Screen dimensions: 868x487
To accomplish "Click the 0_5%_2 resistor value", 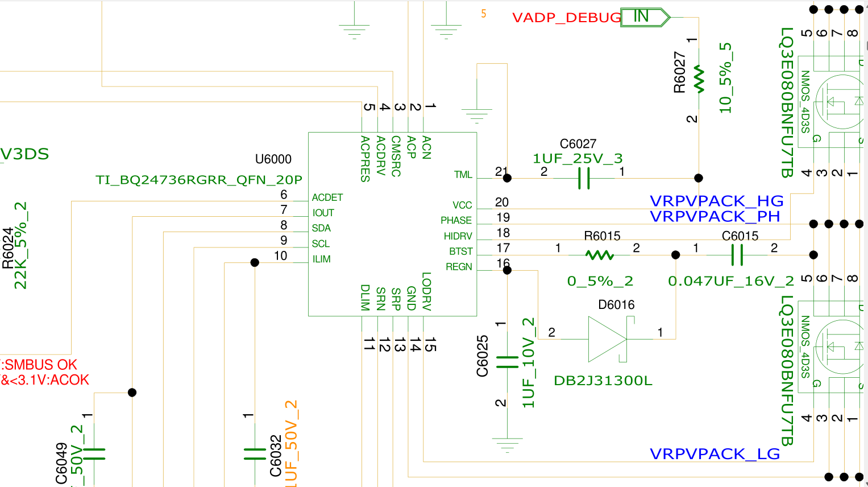I will pos(600,281).
